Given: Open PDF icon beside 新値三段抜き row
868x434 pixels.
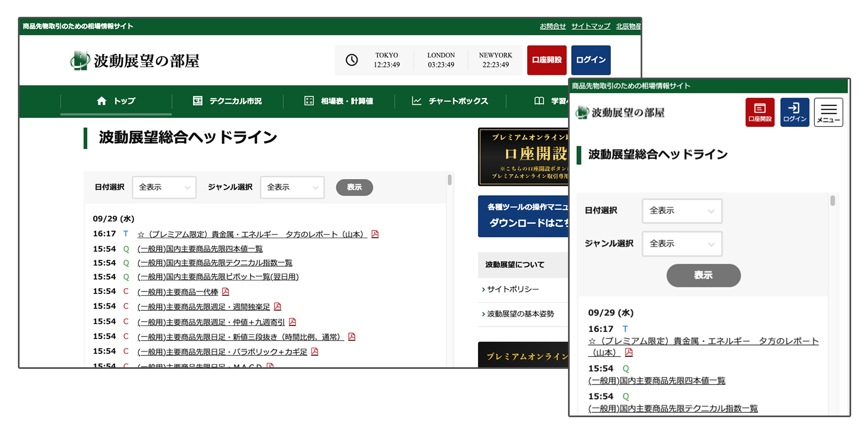Looking at the screenshot, I should click(x=352, y=337).
